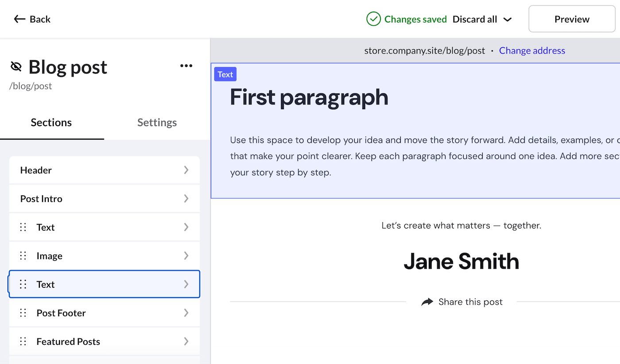620x364 pixels.
Task: Expand the Post Footer chevron
Action: tap(186, 313)
